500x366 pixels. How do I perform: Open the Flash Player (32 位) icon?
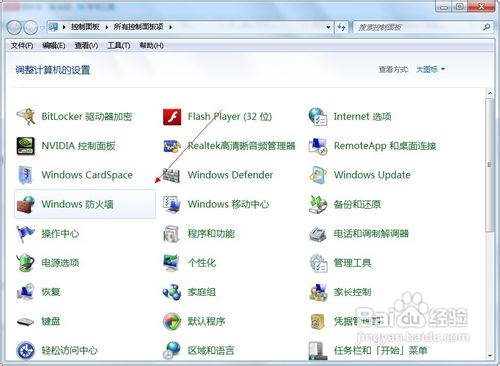tap(172, 117)
